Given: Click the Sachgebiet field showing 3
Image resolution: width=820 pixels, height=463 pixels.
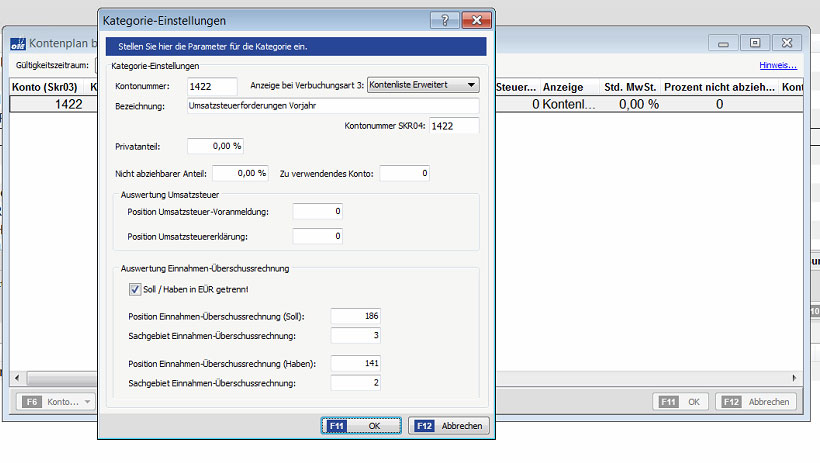Looking at the screenshot, I should 356,335.
